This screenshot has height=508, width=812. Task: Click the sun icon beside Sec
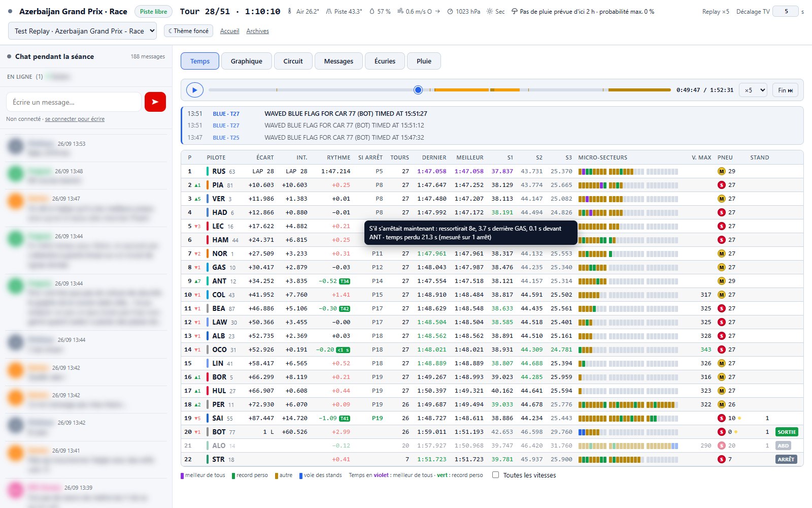[x=490, y=12]
